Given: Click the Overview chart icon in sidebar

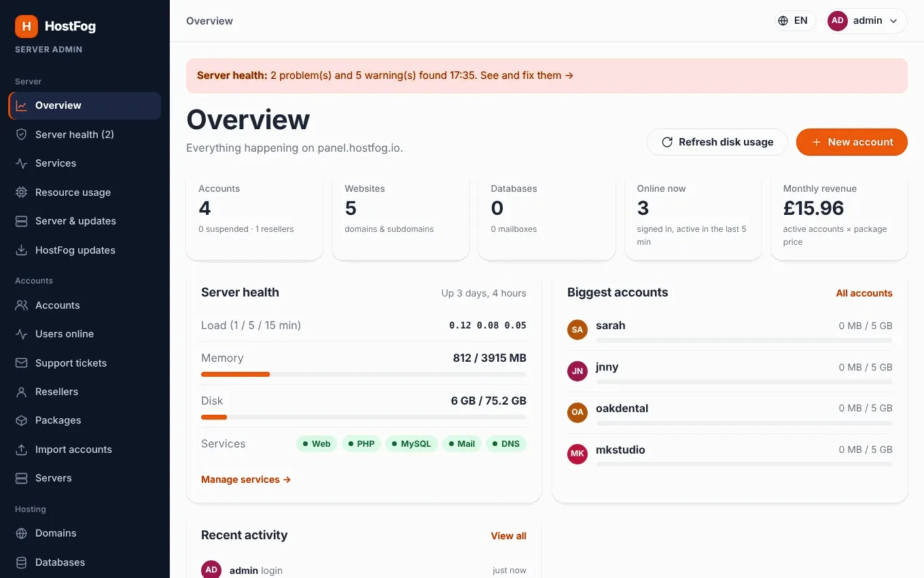Looking at the screenshot, I should point(22,105).
